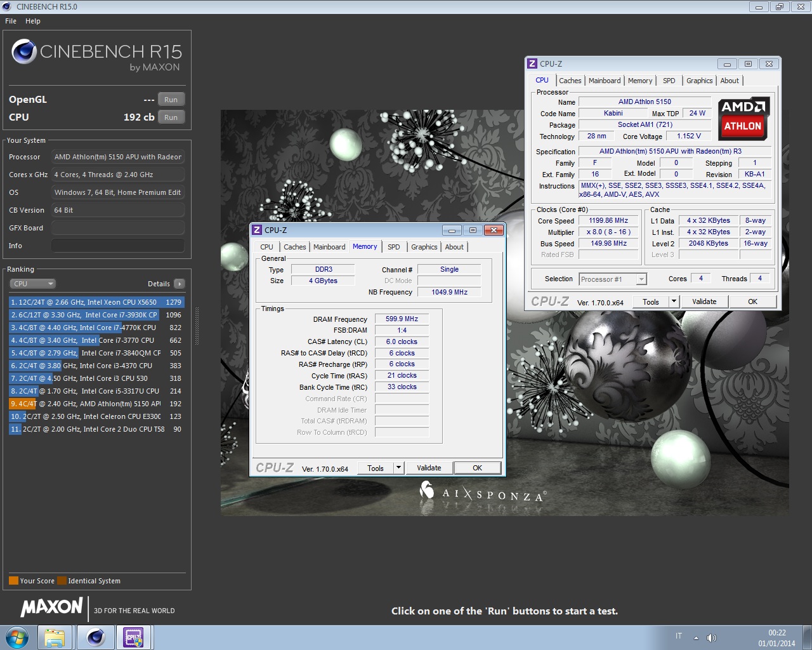Select Core 2 Duo T58 ranking row
Viewport: 812px width, 650px height.
[96, 429]
